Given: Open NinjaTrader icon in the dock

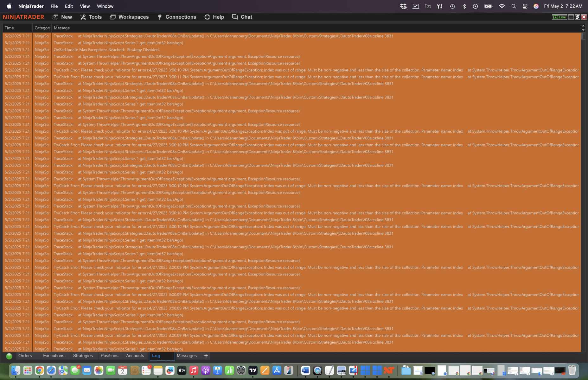Looking at the screenshot, I should 389,370.
